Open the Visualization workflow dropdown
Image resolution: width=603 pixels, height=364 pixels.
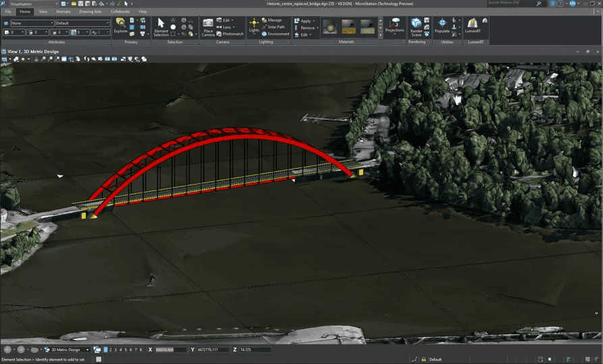click(34, 4)
